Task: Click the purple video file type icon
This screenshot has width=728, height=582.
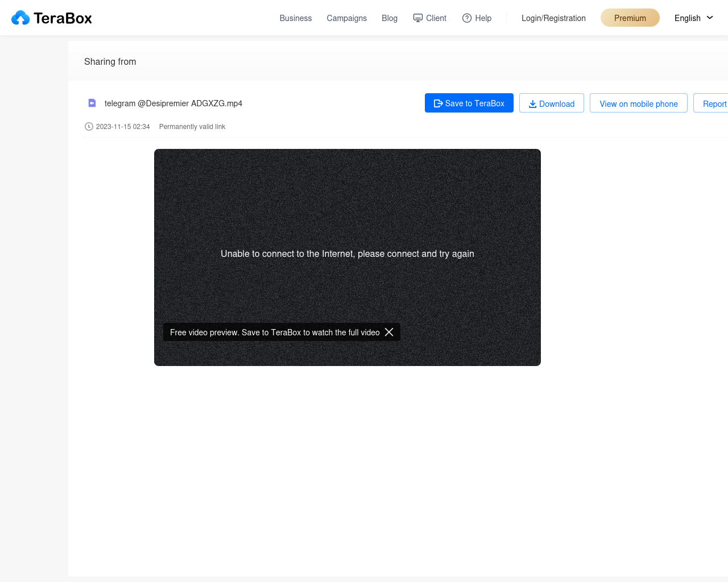Action: click(92, 103)
